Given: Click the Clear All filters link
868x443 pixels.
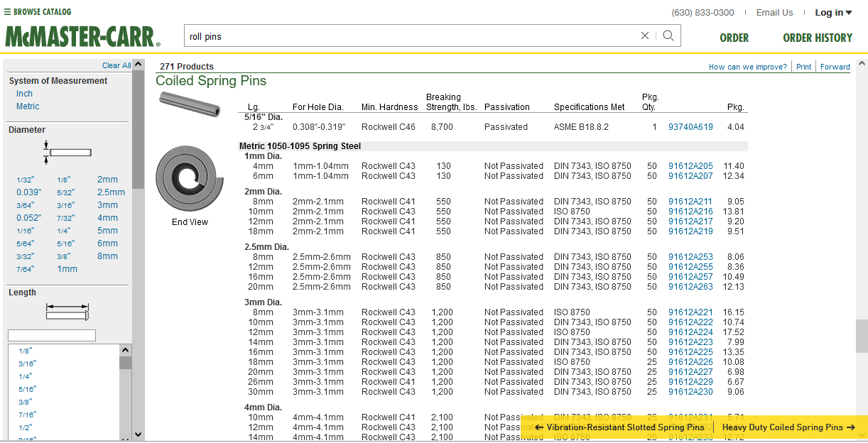Looking at the screenshot, I should 116,65.
